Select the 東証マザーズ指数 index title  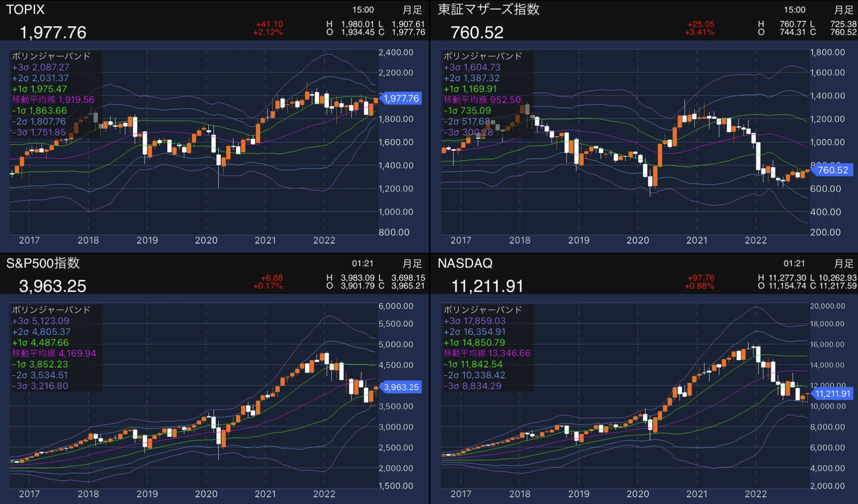click(489, 10)
